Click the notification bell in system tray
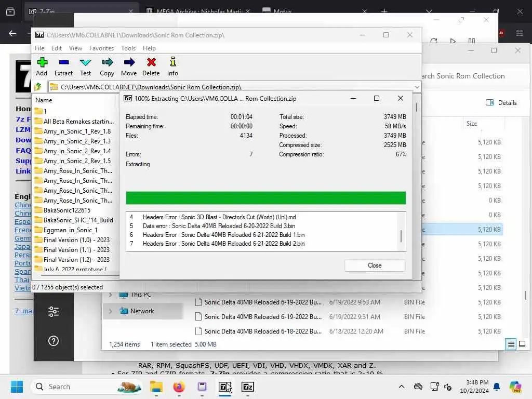 point(496,387)
